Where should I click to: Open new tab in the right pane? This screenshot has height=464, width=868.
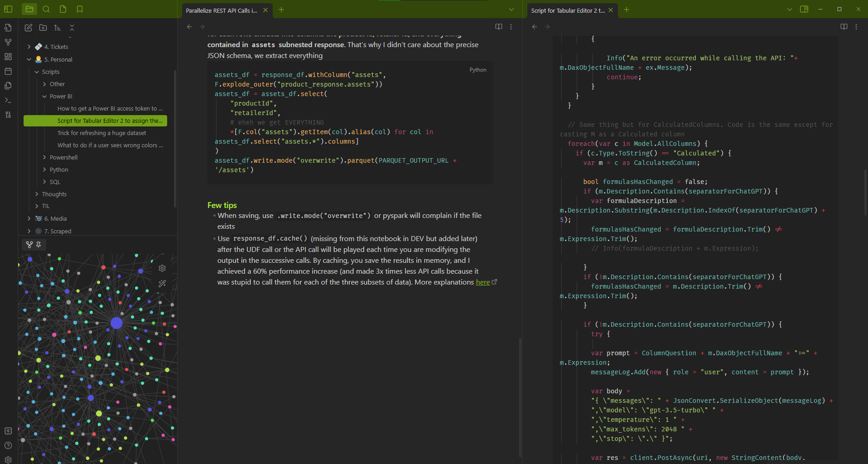[627, 10]
